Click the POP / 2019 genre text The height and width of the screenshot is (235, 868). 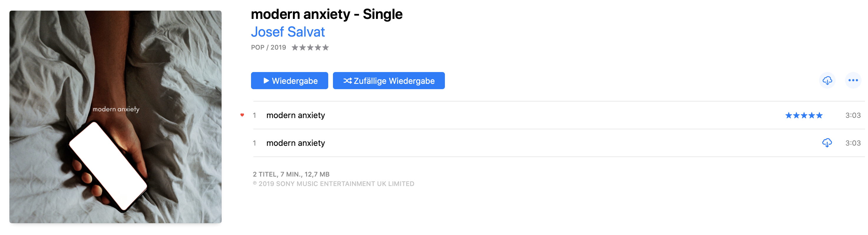coord(268,48)
